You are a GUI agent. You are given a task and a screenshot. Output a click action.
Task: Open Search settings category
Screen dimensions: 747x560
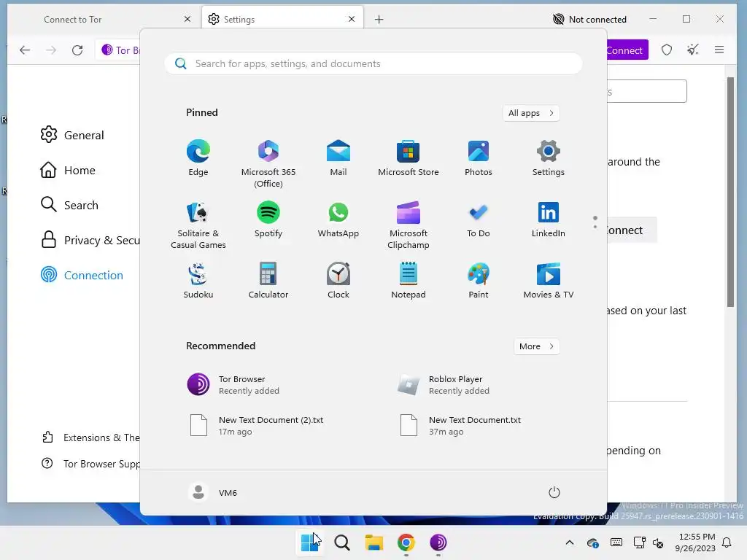[x=69, y=205]
